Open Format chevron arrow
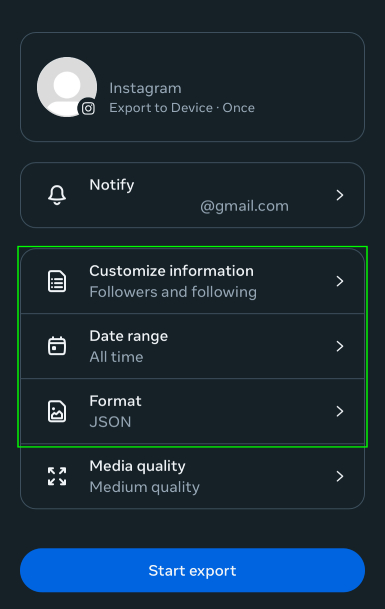 (x=340, y=411)
